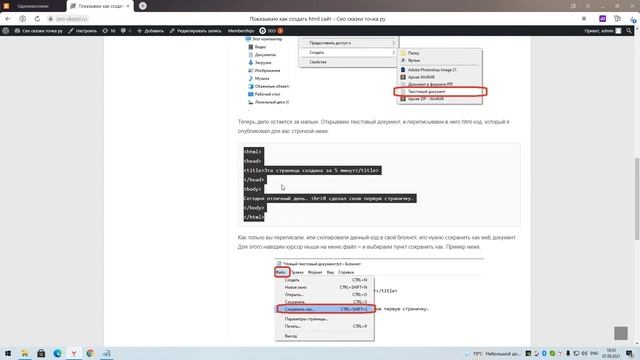Screen dimensions: 640x360
Task: Open Google Chrome from the taskbar
Action: 90,353
